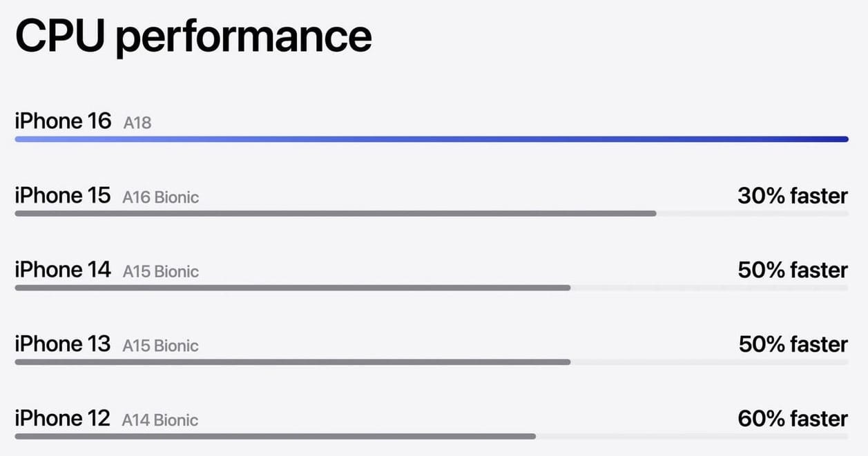Select the iPhone 12 label

coord(63,418)
